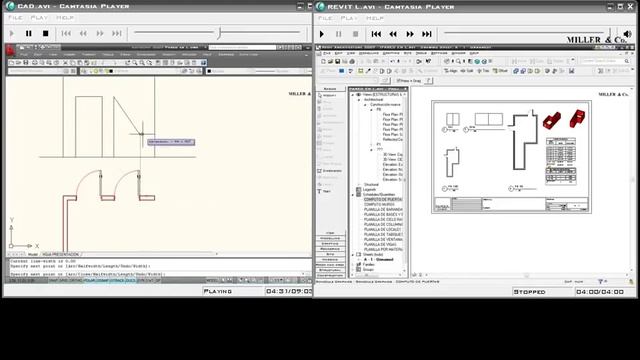Screen dimensions: 640x360
Task: Select the Revit Align tool
Action: coord(451,71)
